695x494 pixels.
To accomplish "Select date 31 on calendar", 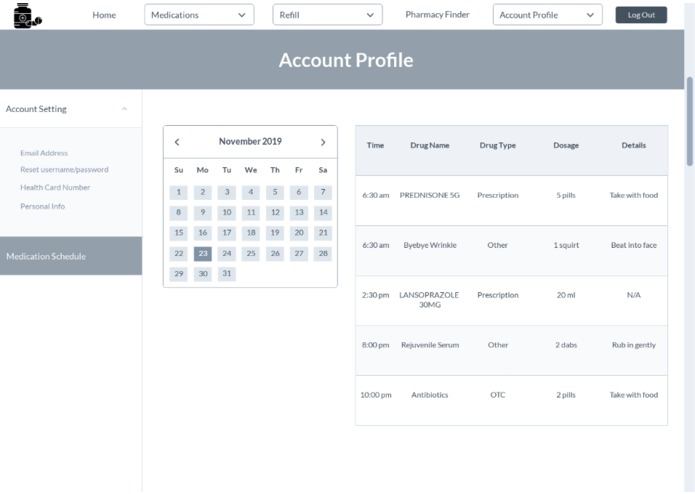I will pyautogui.click(x=226, y=274).
